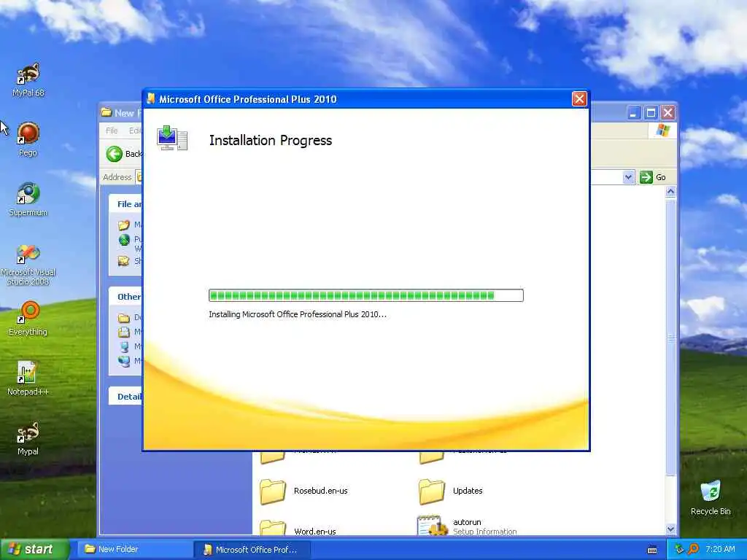Click the green system tray icon
Viewport: 747px width, 560px height.
[679, 550]
